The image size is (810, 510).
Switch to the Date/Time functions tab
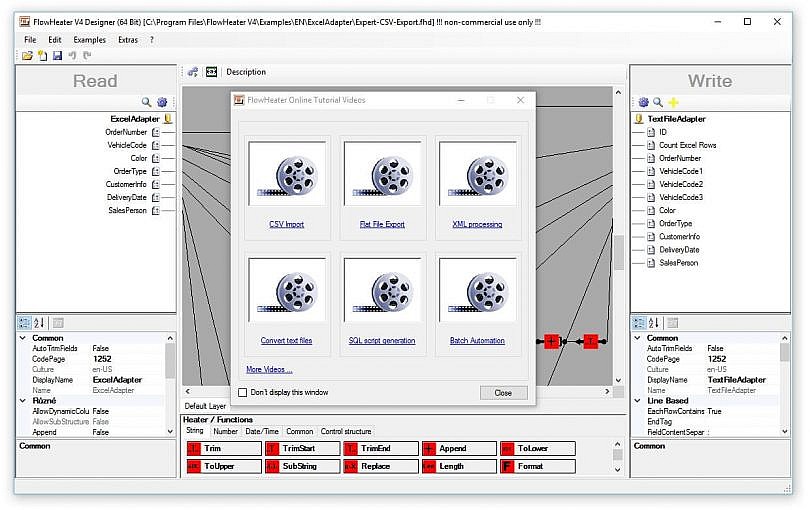[x=262, y=431]
